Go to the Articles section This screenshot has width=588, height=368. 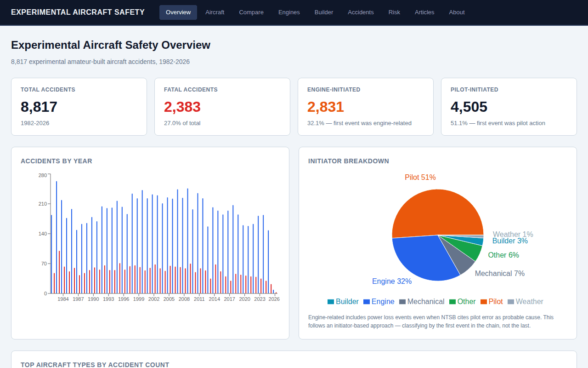424,12
